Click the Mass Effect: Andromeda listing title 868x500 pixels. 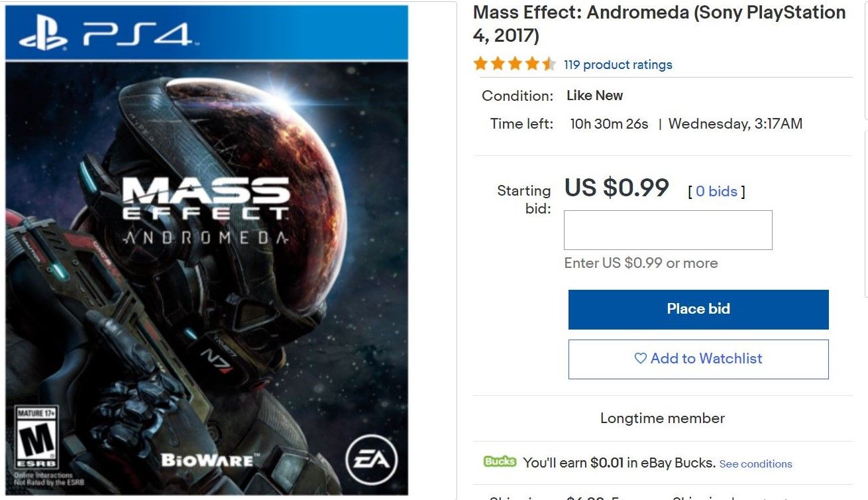659,23
